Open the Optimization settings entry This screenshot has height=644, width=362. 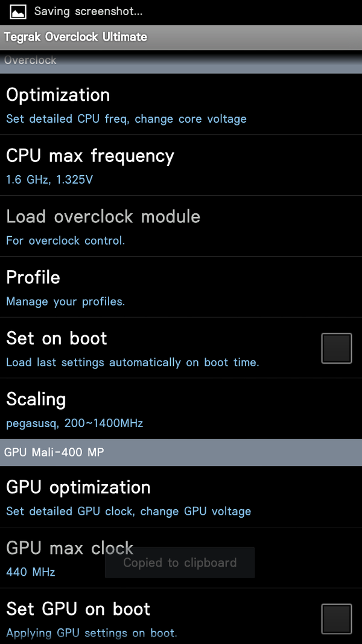181,105
